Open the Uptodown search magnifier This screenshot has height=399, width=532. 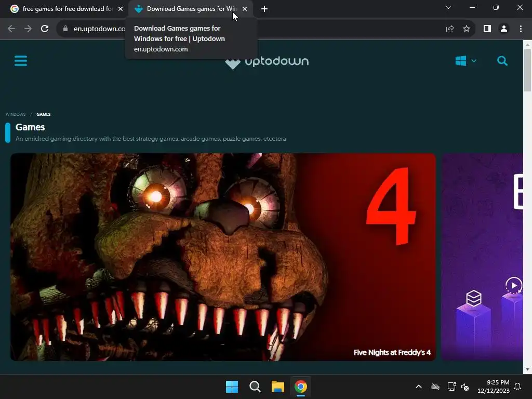(502, 61)
